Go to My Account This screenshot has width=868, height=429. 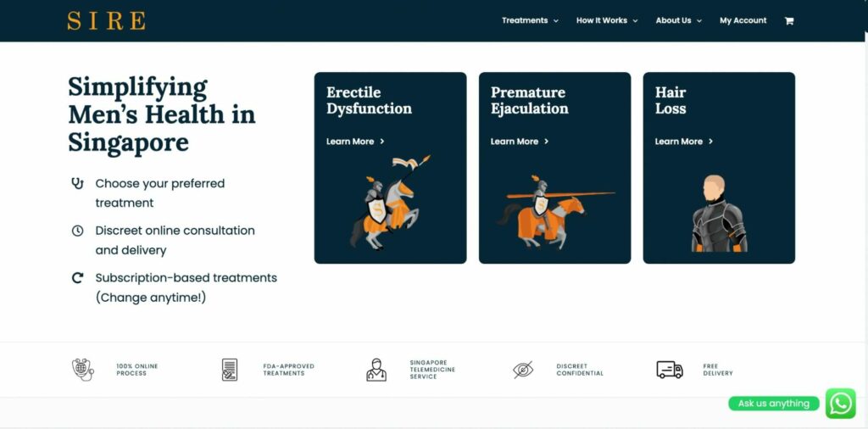tap(743, 20)
